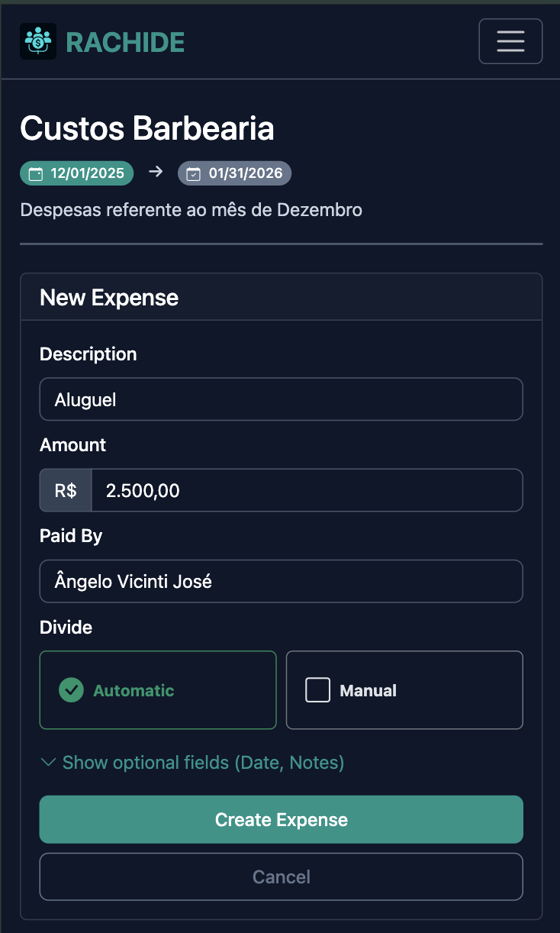Expand the optional fields section

point(203,762)
